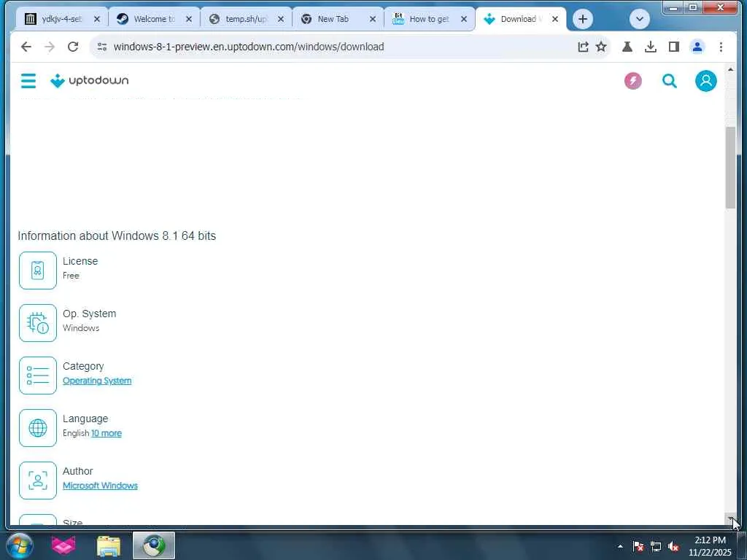The image size is (747, 560).
Task: Click the vertical page scrollbar thumb
Action: (730, 168)
